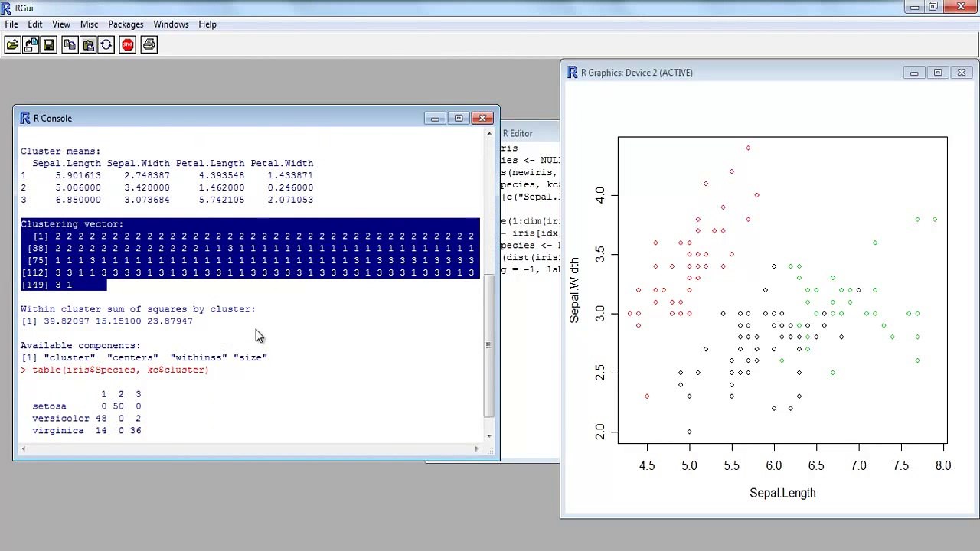This screenshot has width=980, height=551.
Task: Click the 6.850000 cluster mean value
Action: pyautogui.click(x=78, y=200)
